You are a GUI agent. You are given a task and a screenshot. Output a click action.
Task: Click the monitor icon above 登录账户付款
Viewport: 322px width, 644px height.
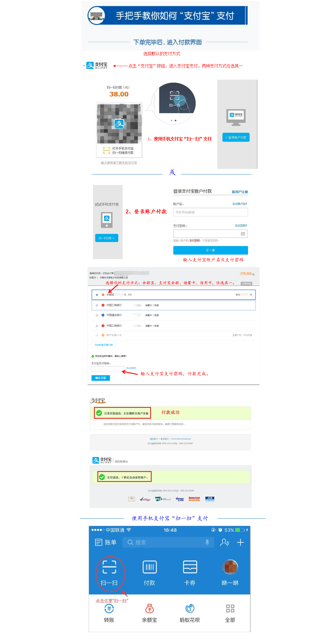pos(236,117)
